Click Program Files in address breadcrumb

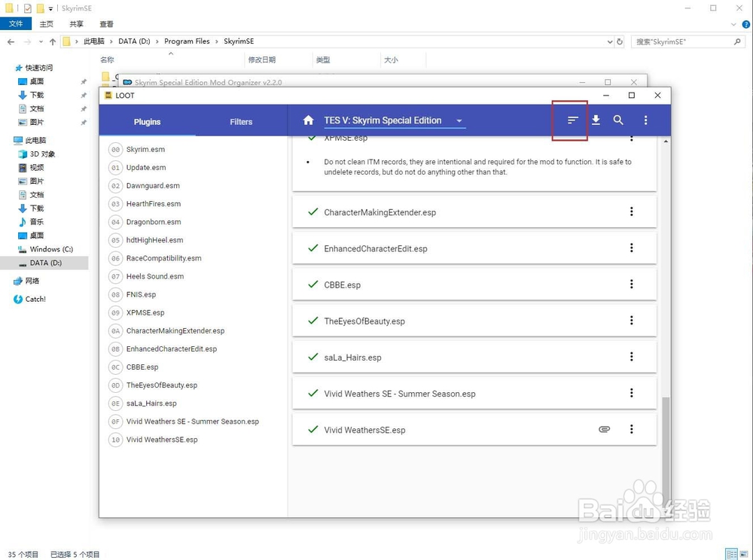(x=187, y=41)
